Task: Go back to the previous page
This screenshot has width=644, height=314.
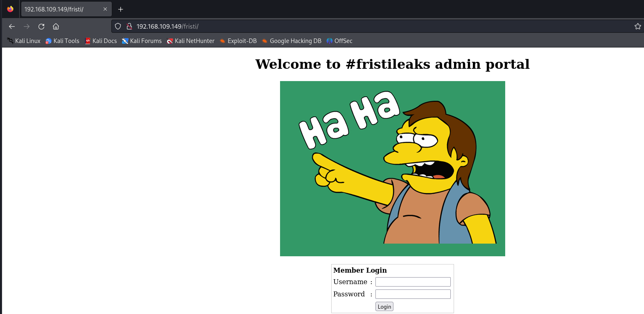Action: 12,26
